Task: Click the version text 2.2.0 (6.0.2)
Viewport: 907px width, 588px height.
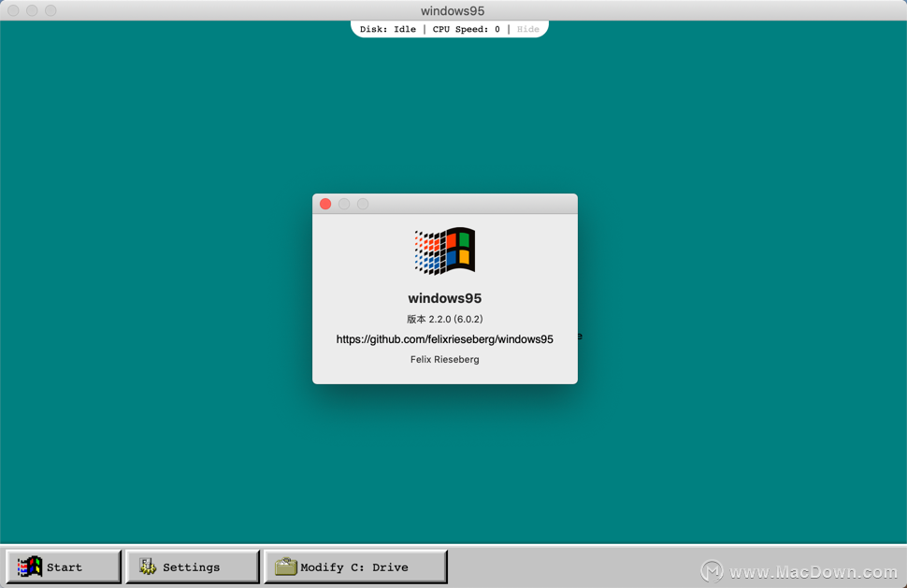Action: (444, 319)
